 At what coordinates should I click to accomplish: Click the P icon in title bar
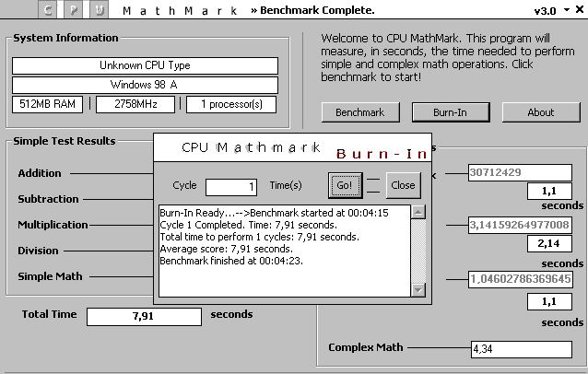74,10
